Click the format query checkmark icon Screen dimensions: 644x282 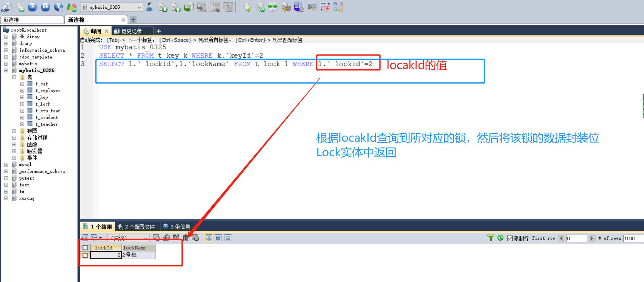point(247,7)
